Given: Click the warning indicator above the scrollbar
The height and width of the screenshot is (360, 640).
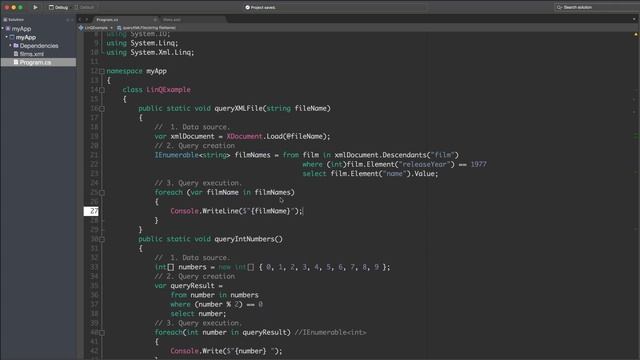Looking at the screenshot, I should click(x=636, y=35).
